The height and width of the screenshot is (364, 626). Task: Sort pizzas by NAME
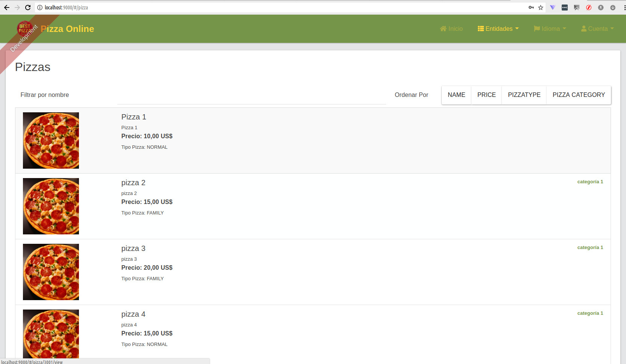point(456,95)
